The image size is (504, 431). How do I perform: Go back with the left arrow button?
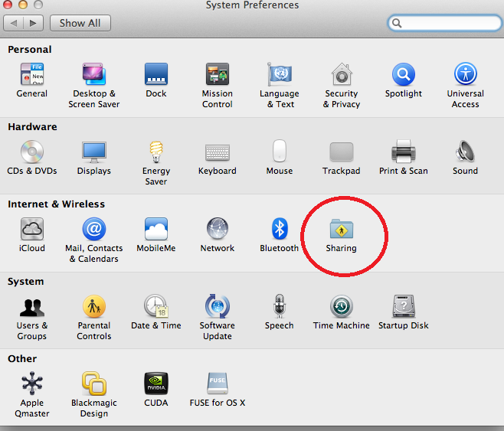[x=14, y=23]
